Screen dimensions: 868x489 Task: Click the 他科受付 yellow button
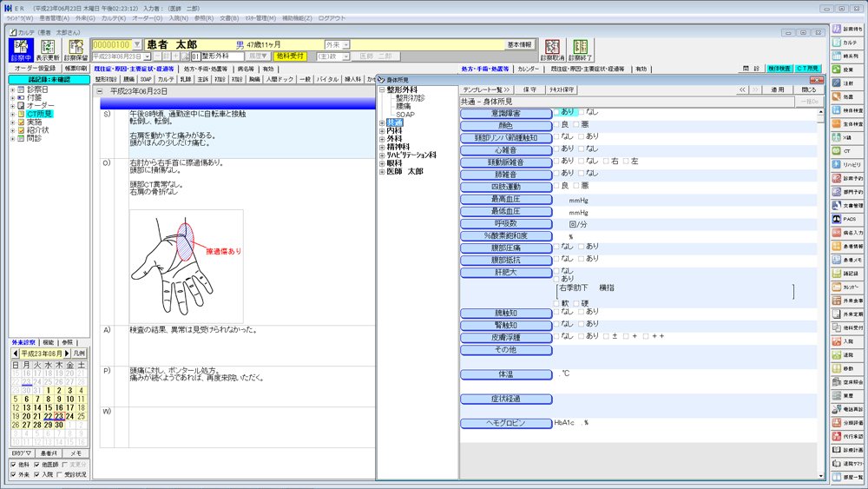[x=291, y=56]
